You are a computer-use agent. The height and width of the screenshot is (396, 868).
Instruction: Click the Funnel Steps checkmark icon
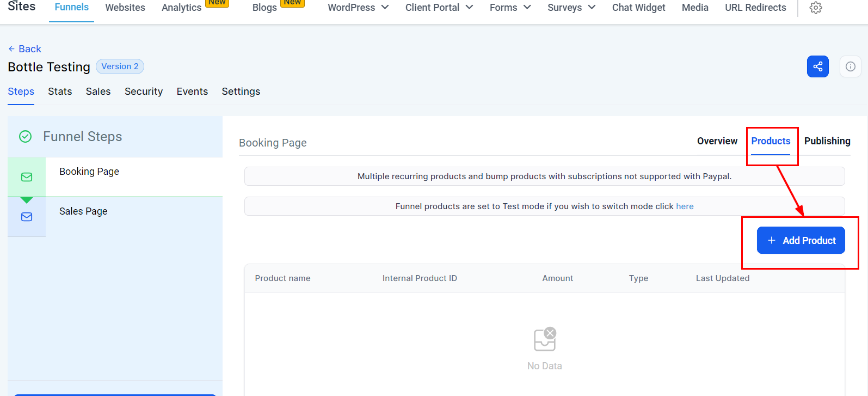(26, 137)
